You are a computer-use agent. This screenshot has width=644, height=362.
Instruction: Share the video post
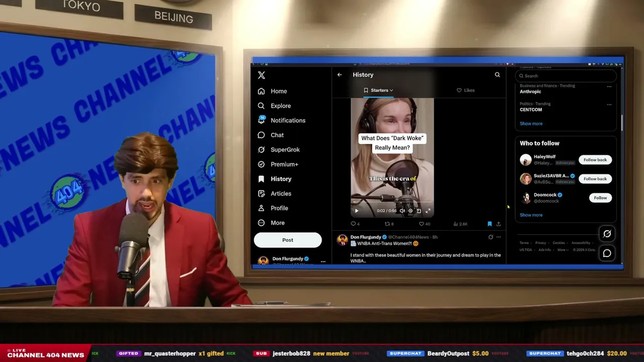[499, 224]
